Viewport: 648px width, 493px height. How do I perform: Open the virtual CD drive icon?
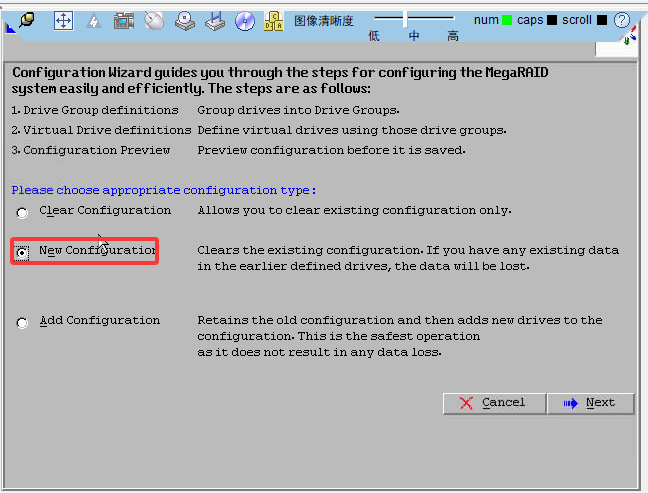[184, 21]
